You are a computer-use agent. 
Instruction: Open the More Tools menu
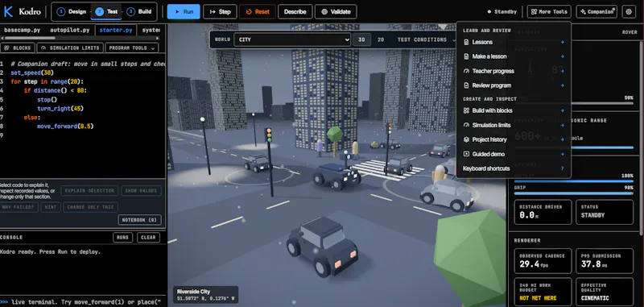click(x=549, y=12)
